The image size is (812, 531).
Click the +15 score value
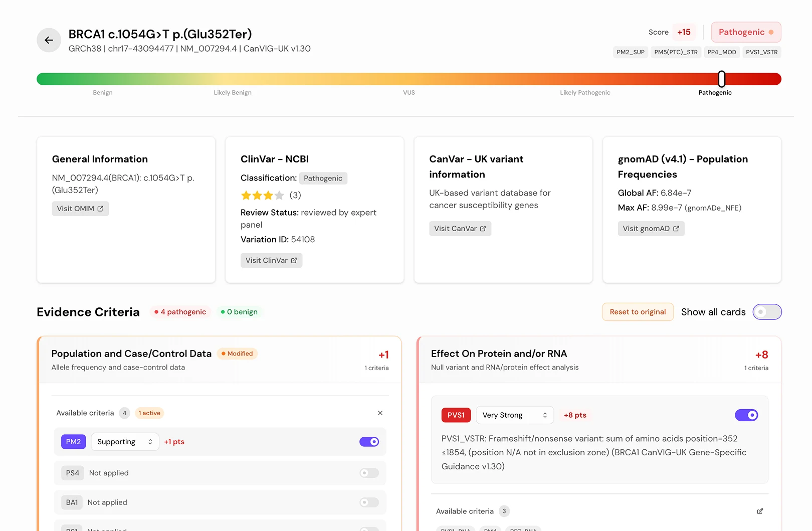[684, 32]
